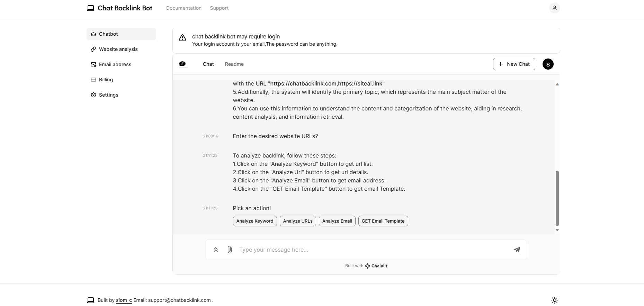644x306 pixels.
Task: Click the laptop logo beside Chat Backlink Bot
Action: tap(91, 8)
